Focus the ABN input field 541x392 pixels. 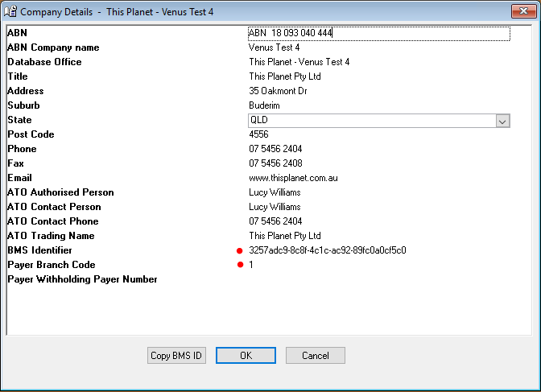379,34
